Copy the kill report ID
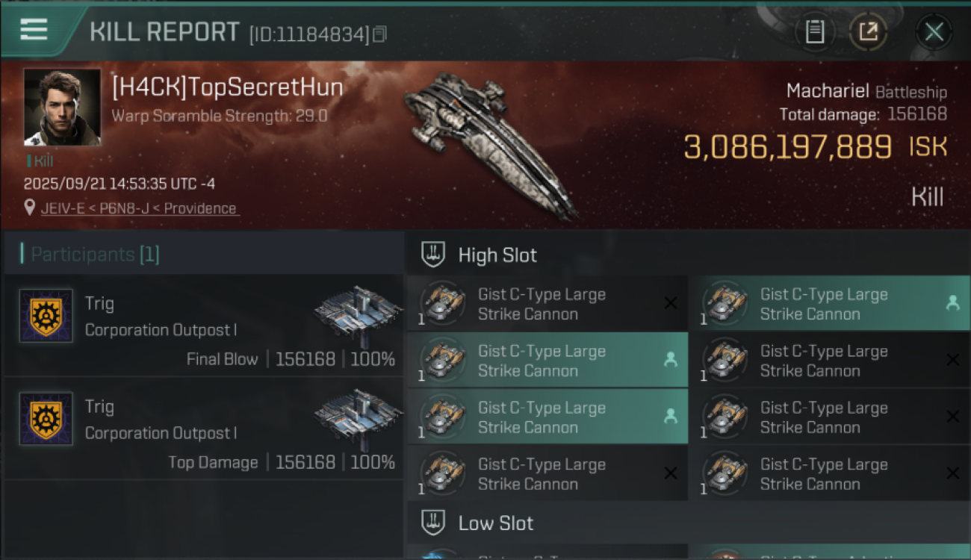 coord(380,34)
